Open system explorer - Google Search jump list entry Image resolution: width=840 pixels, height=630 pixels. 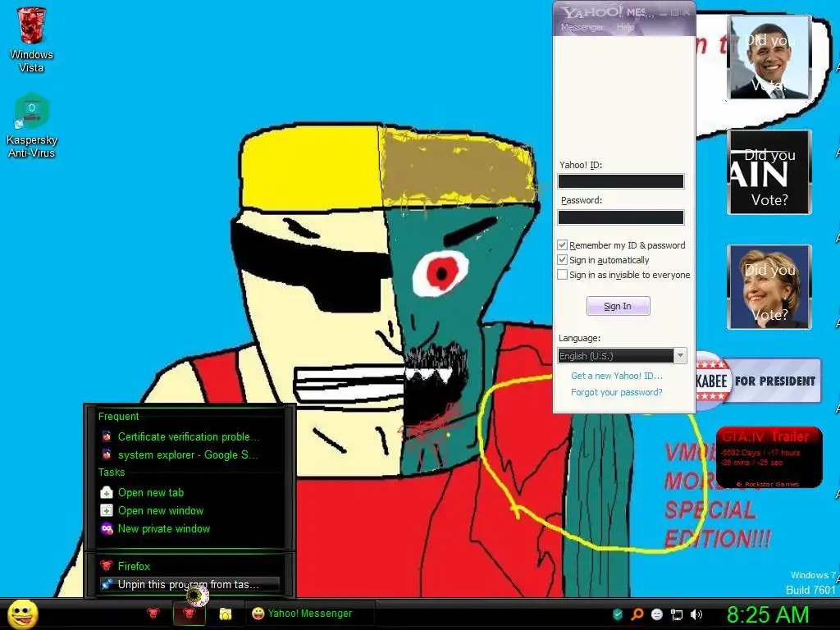[189, 454]
